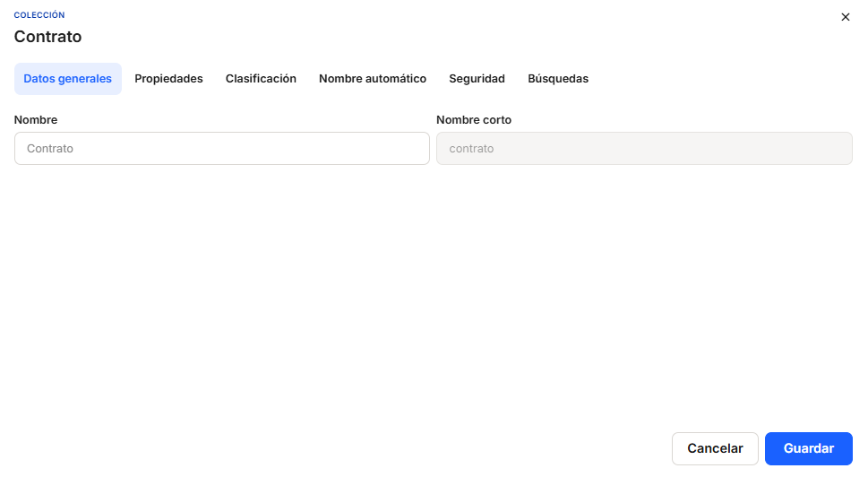Show the Búsquedas tab
The width and height of the screenshot is (868, 477).
[x=558, y=79]
